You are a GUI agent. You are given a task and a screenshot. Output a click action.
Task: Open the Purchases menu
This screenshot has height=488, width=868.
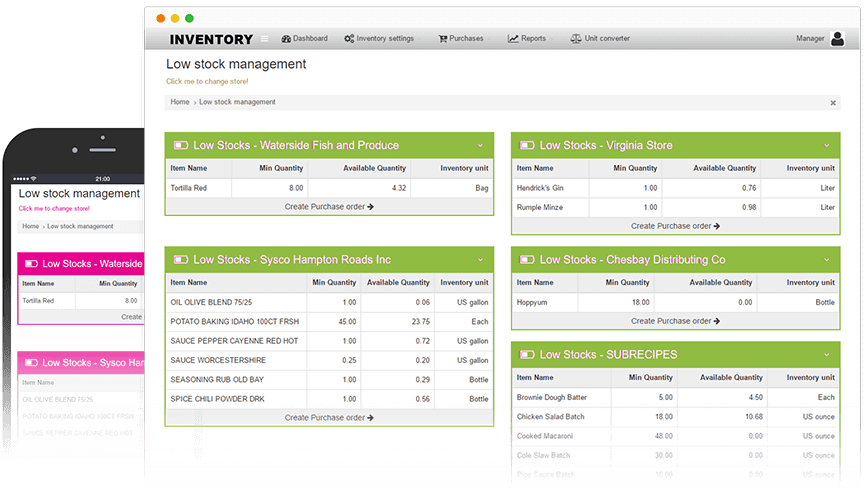tap(461, 39)
